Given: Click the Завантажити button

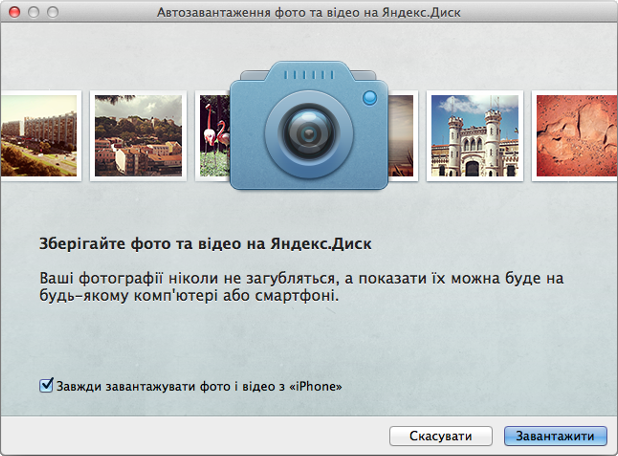Looking at the screenshot, I should (555, 436).
